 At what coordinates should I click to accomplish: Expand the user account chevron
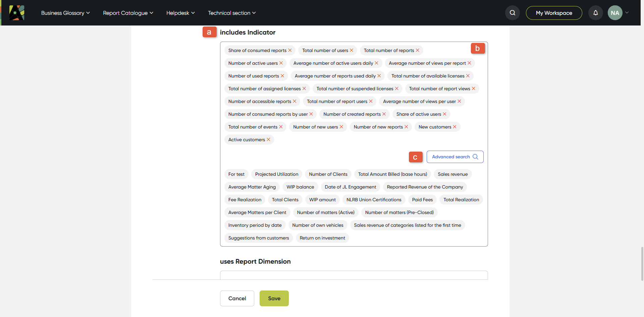(x=627, y=13)
